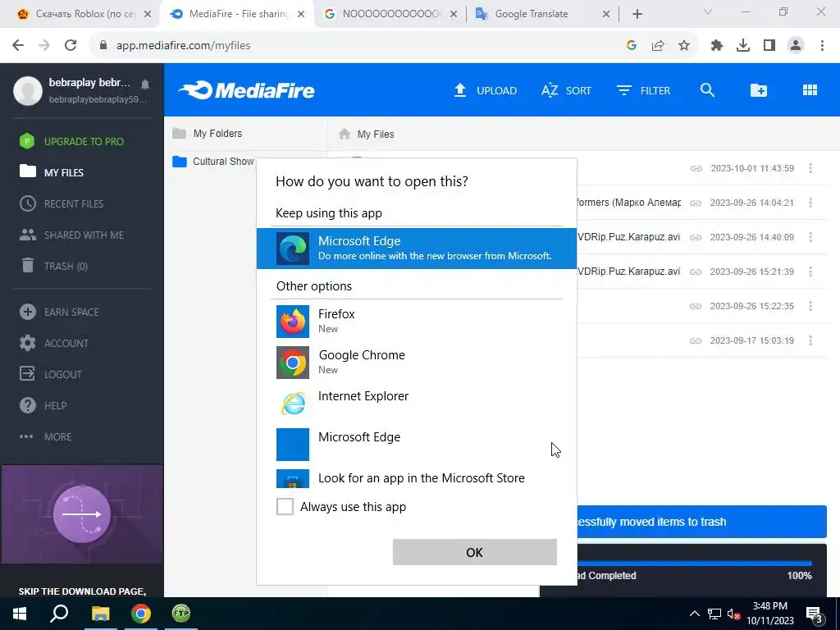The image size is (840, 630).
Task: Open options menu for 2023-09-26 15:21:39 file
Action: point(810,272)
